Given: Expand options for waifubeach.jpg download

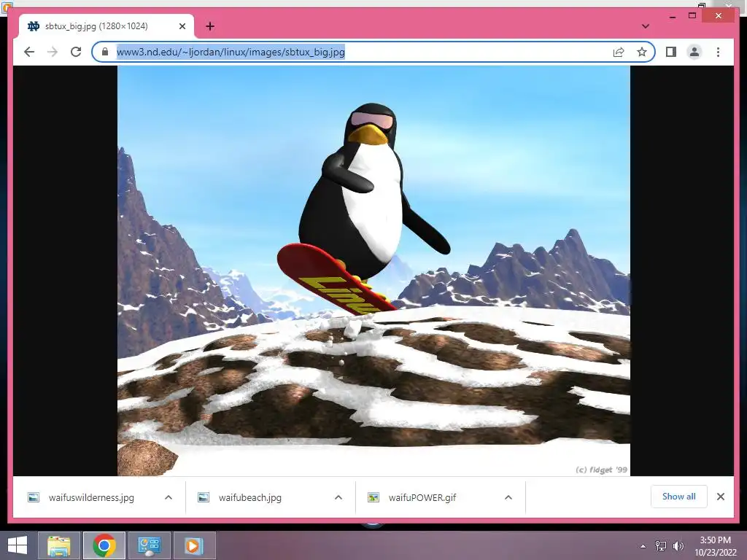Looking at the screenshot, I should click(338, 497).
